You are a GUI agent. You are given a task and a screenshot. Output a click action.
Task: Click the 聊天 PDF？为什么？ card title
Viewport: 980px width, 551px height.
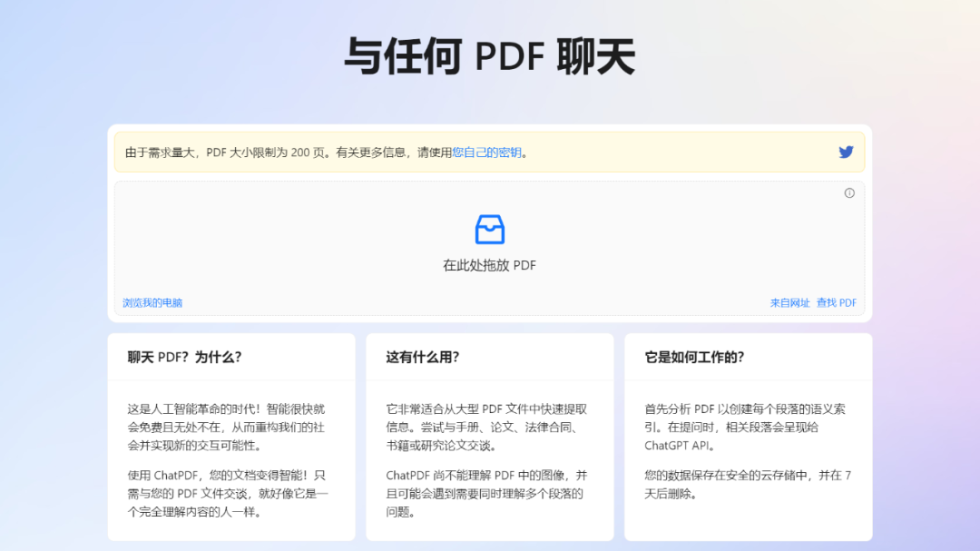(184, 357)
